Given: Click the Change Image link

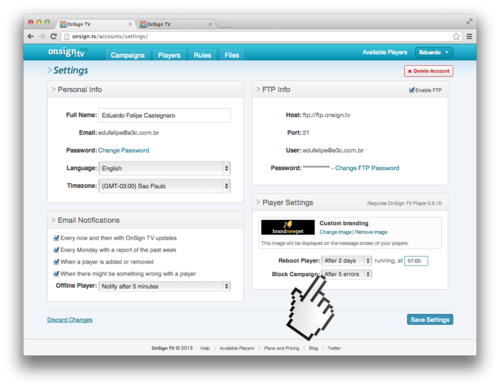Looking at the screenshot, I should (x=335, y=232).
